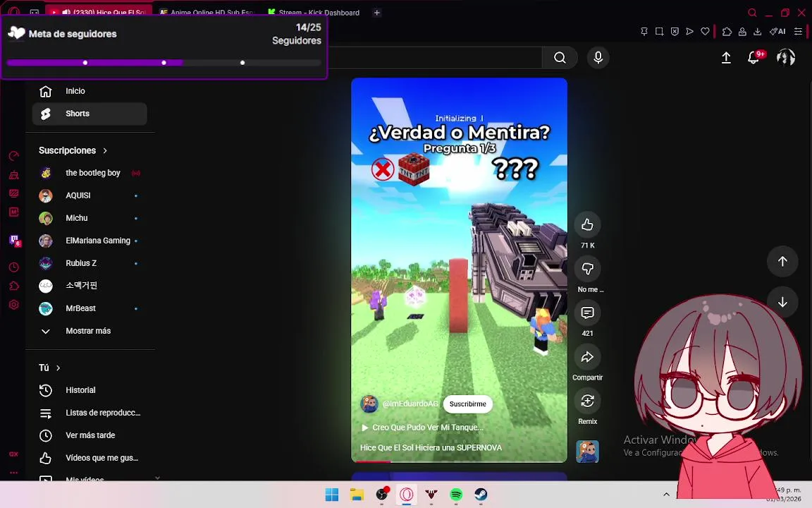Go to the next Short with down arrow

pos(782,302)
